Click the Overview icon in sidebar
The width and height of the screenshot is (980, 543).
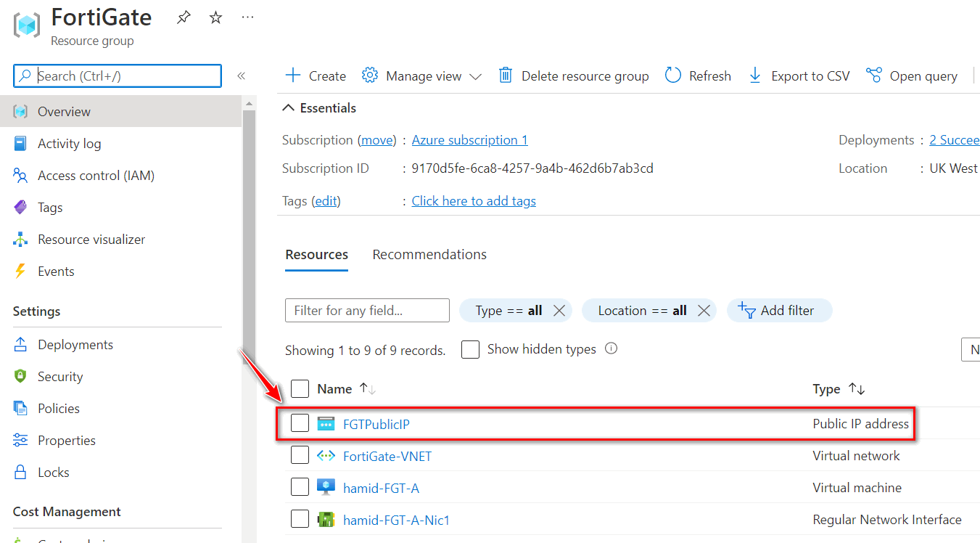[20, 112]
